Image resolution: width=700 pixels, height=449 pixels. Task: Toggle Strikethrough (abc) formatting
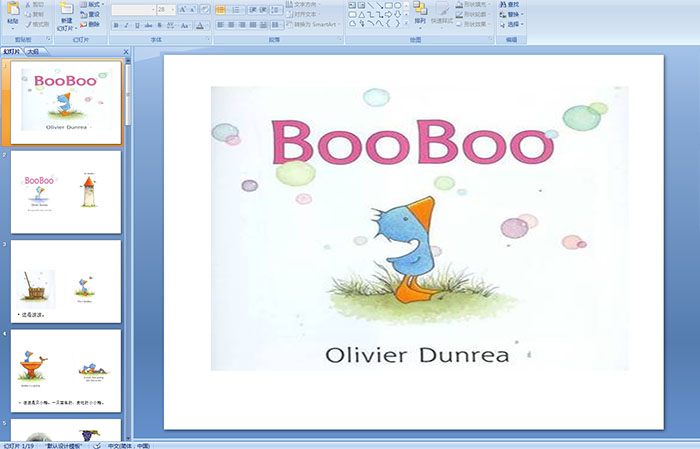[x=148, y=25]
